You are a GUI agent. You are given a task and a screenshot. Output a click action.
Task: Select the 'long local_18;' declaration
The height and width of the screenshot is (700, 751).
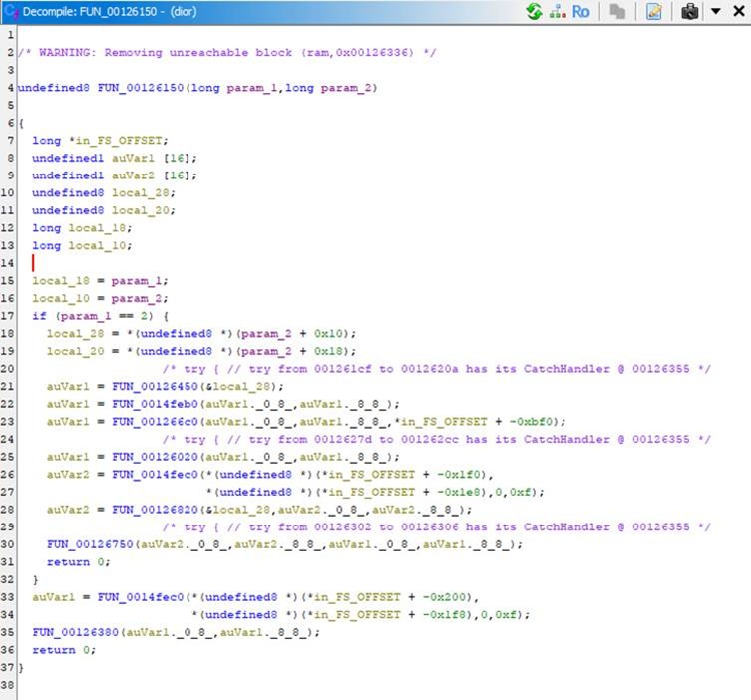(82, 228)
